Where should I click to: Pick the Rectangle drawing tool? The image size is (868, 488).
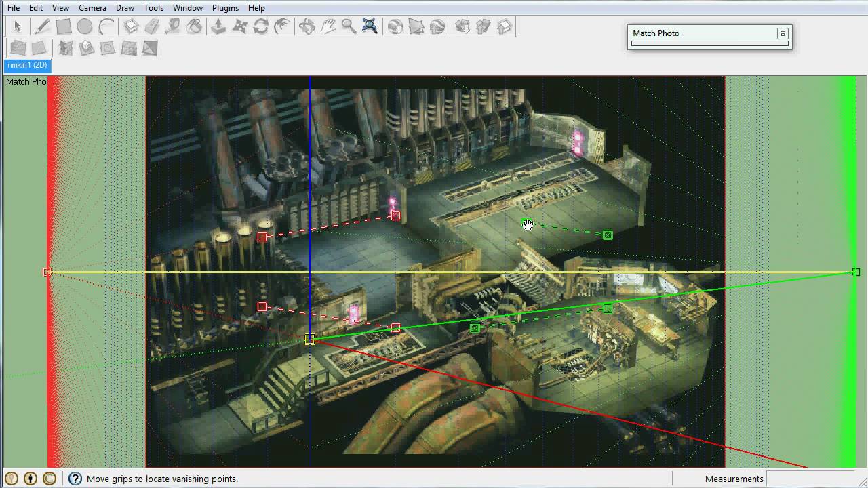coord(63,26)
